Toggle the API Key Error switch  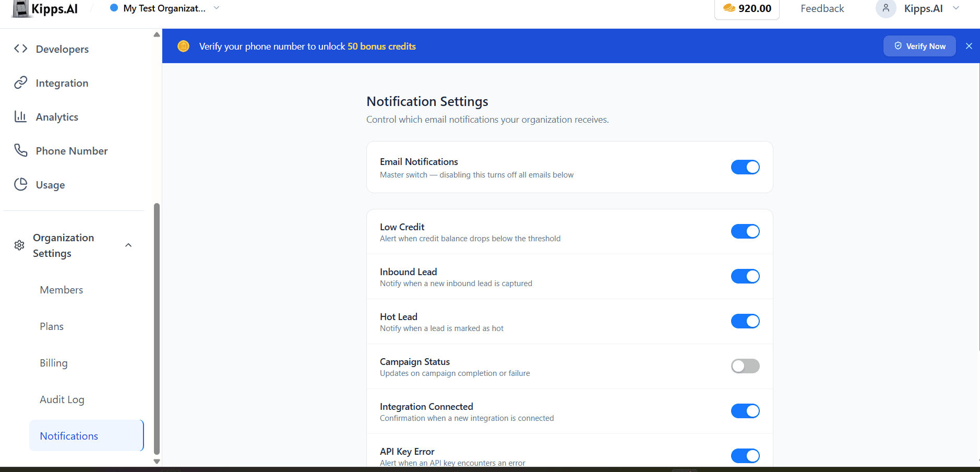coord(745,456)
